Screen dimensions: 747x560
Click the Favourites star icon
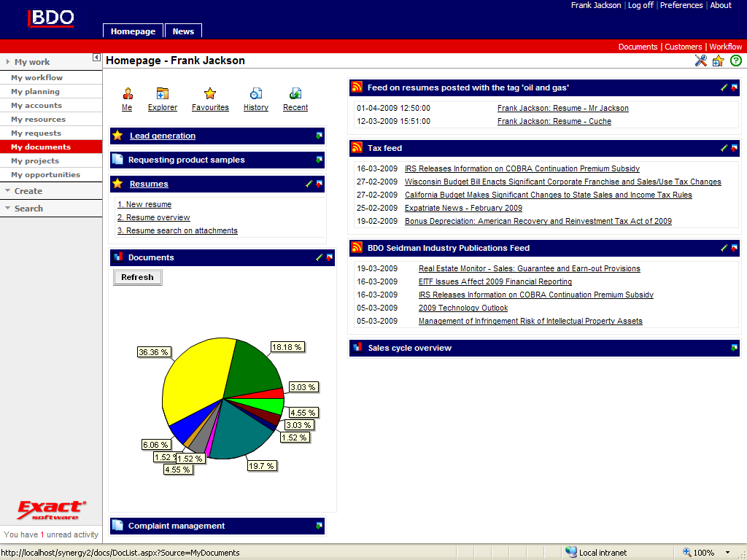click(210, 93)
